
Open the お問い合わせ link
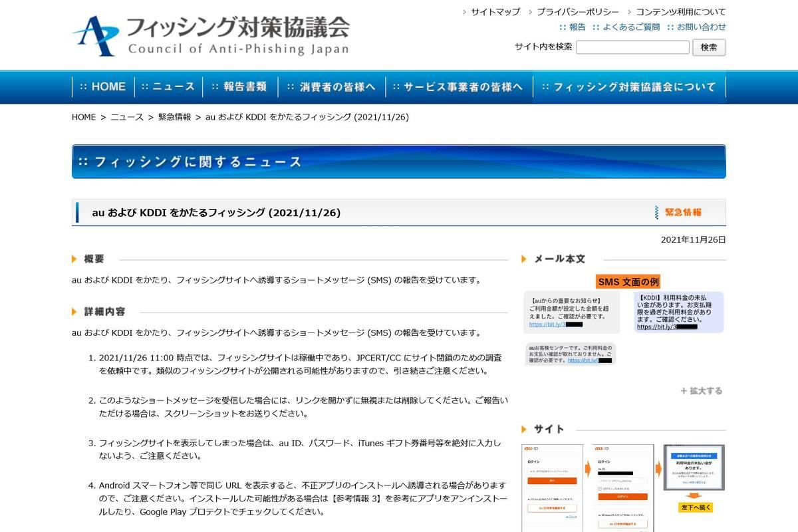point(701,27)
